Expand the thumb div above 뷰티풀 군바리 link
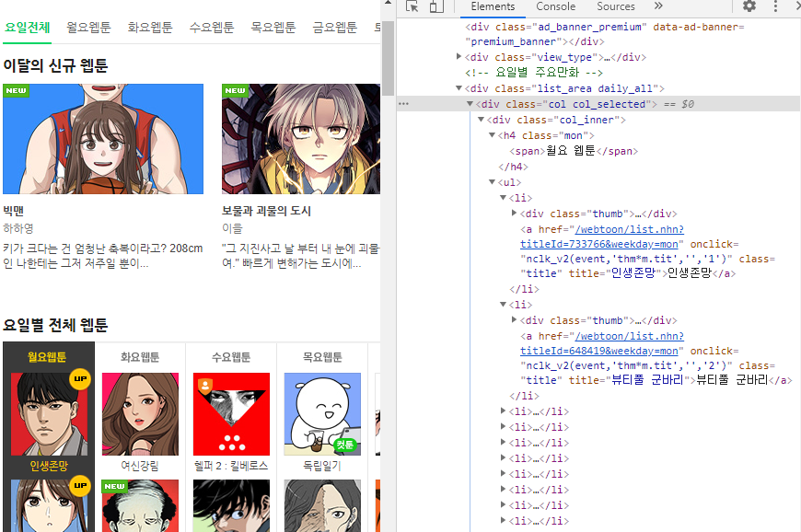 [x=514, y=320]
